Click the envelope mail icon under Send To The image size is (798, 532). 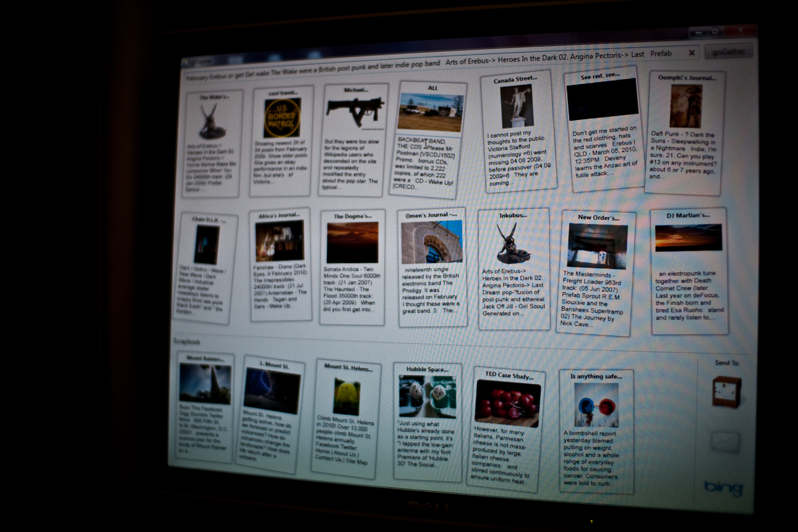tap(725, 442)
